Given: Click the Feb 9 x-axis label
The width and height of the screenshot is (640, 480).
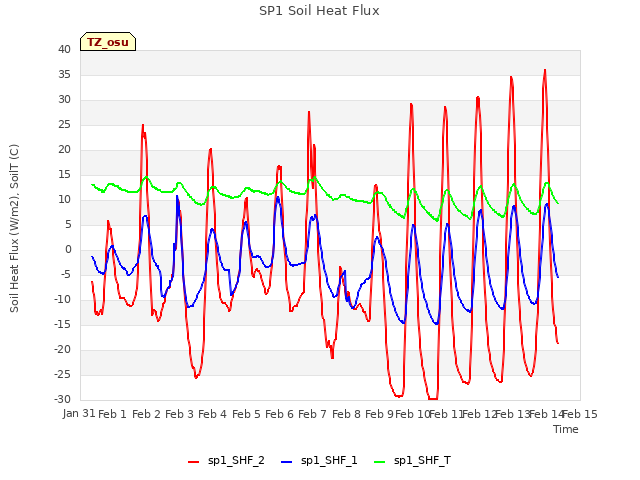Looking at the screenshot, I should pos(379,414).
